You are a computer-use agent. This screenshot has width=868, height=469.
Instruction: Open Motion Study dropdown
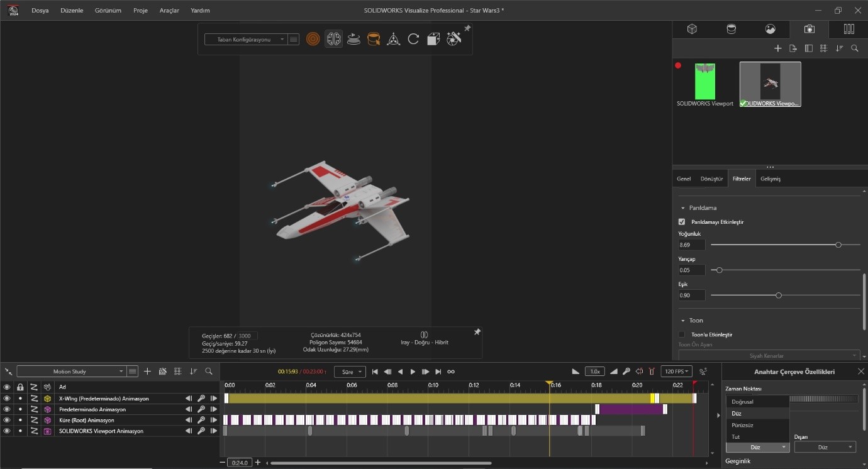pyautogui.click(x=71, y=372)
